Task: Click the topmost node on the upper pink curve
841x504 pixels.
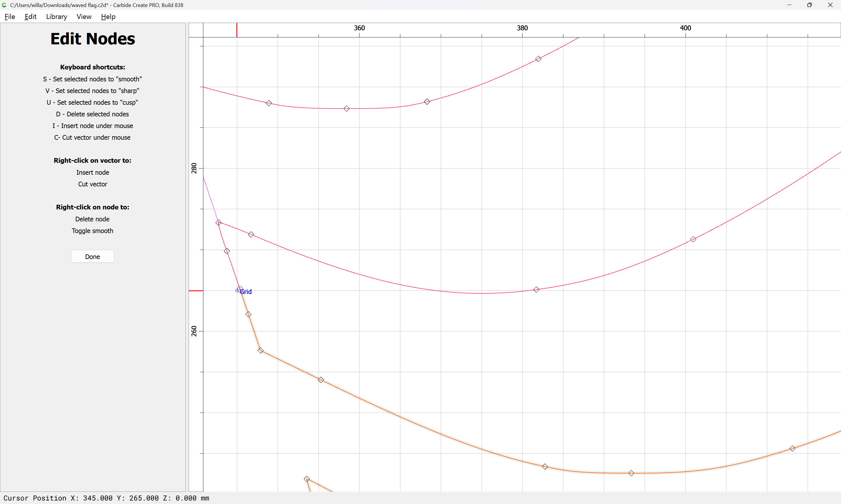Action: (x=538, y=59)
